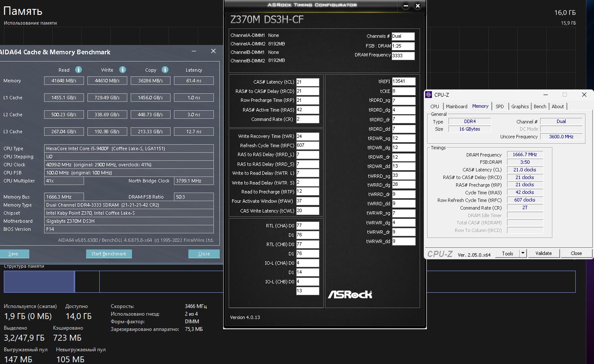
Task: Click the Memory Latency 61.4 ns value
Action: pyautogui.click(x=194, y=81)
